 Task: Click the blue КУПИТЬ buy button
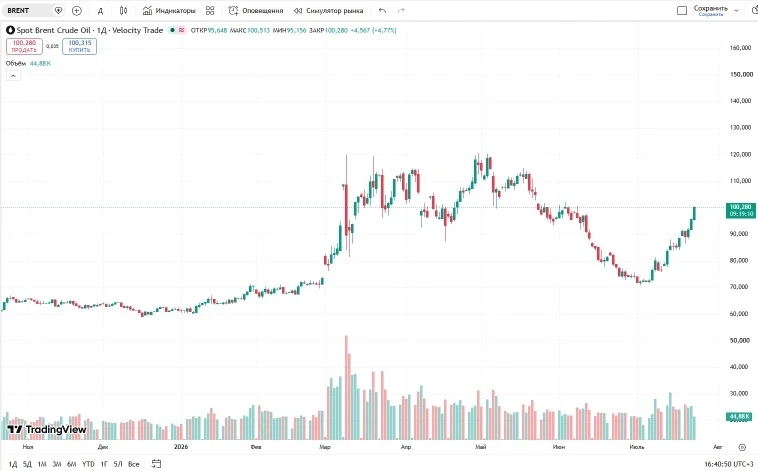point(79,46)
